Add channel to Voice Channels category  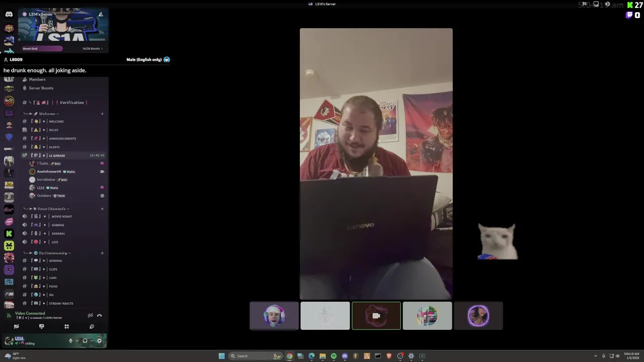[102, 209]
